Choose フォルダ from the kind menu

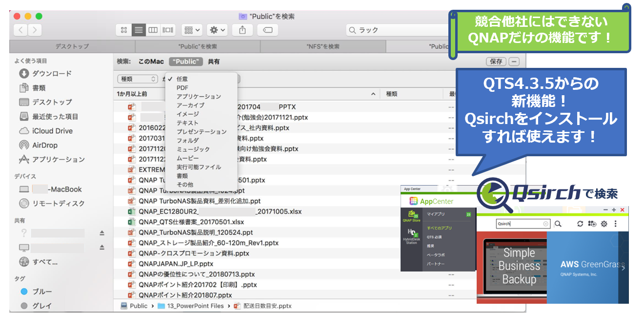pos(188,141)
